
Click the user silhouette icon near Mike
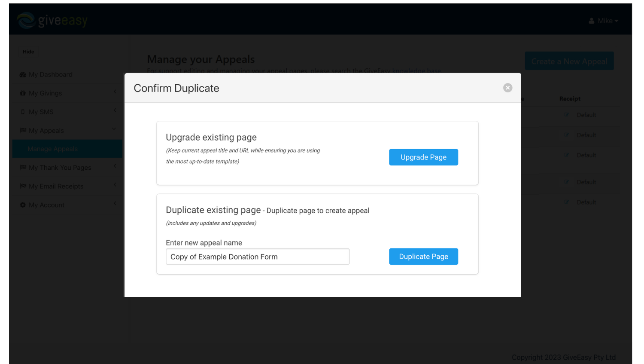(x=592, y=20)
